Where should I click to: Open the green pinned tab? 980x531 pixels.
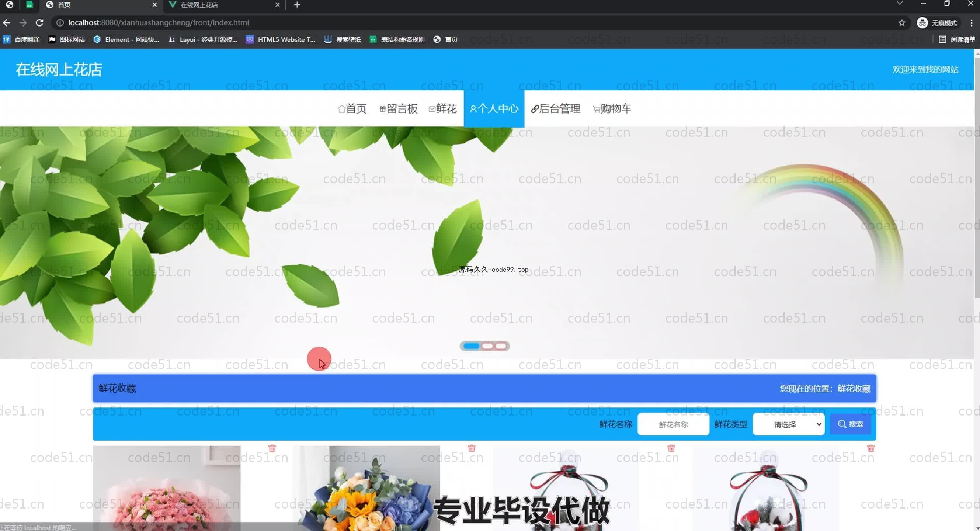29,5
